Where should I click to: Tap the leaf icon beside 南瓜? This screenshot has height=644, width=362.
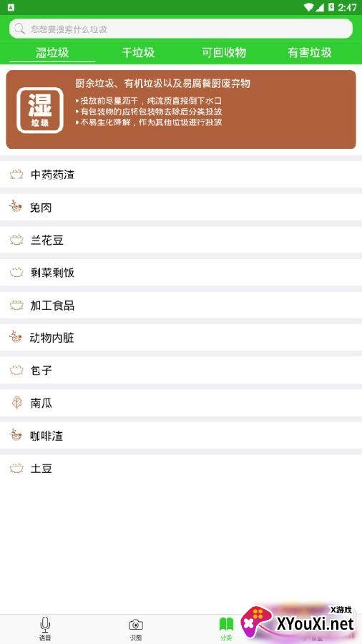(17, 403)
